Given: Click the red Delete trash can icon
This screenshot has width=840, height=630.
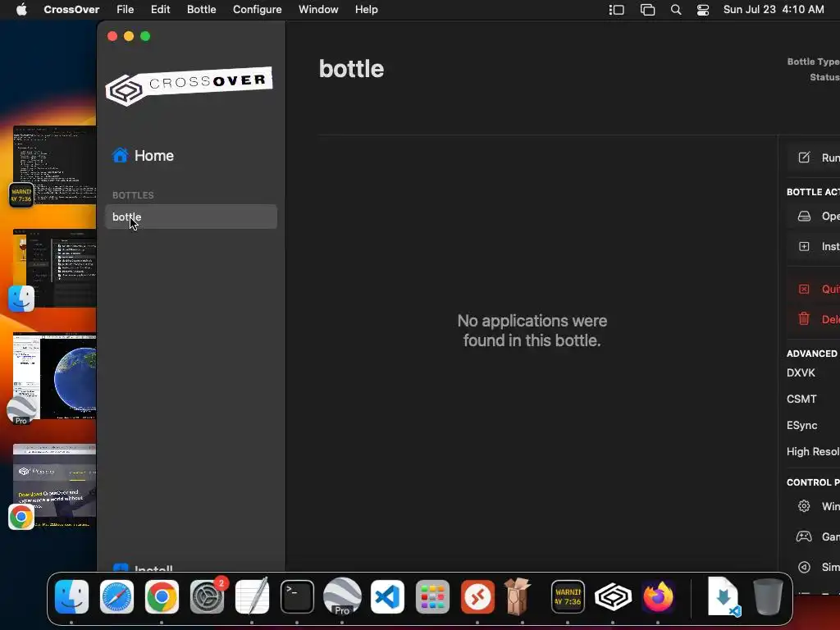Looking at the screenshot, I should pyautogui.click(x=804, y=319).
